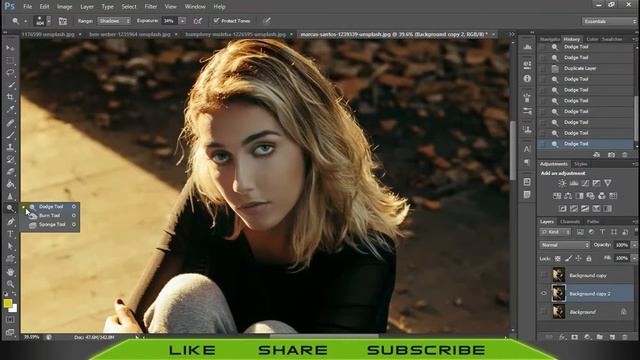The height and width of the screenshot is (360, 640).
Task: Add layer mask icon
Action: [575, 337]
